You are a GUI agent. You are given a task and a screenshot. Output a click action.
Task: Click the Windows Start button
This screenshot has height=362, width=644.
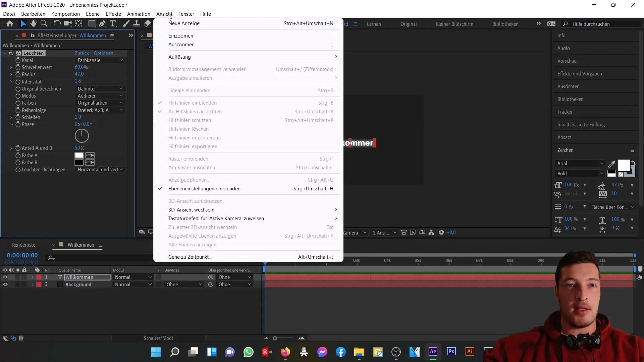[x=156, y=352]
